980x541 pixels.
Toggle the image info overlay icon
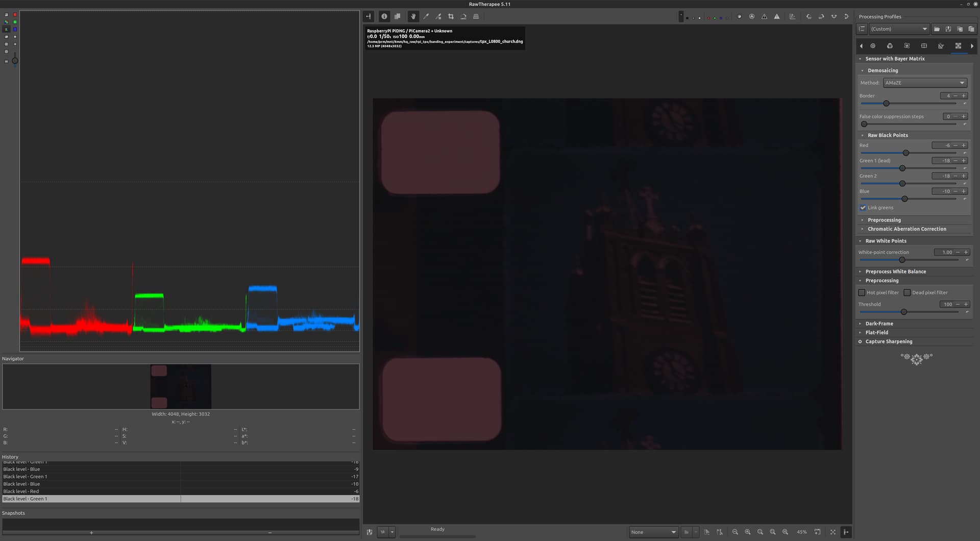pos(384,16)
